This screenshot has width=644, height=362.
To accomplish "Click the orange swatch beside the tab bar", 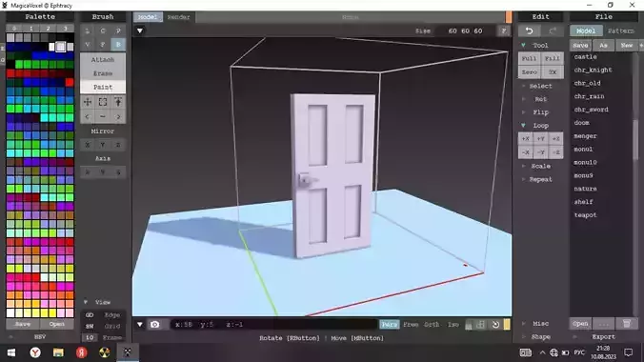I will point(509,17).
